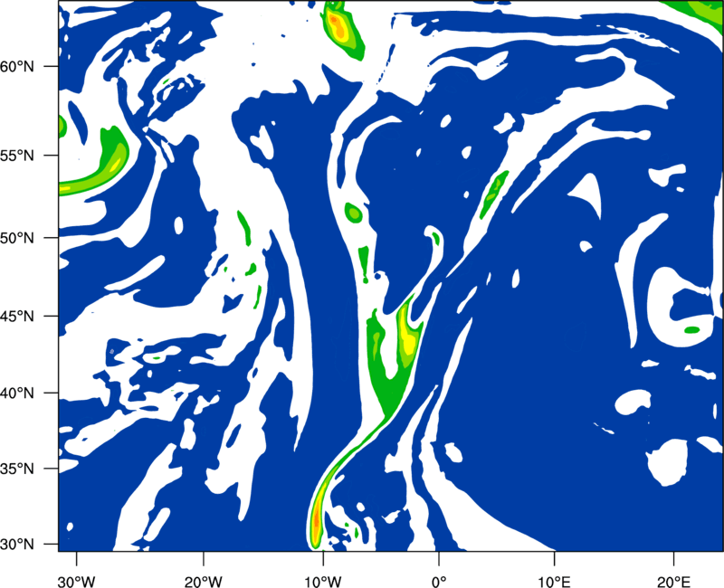
Task: Click the 35°N latitude label
Action: 17,469
